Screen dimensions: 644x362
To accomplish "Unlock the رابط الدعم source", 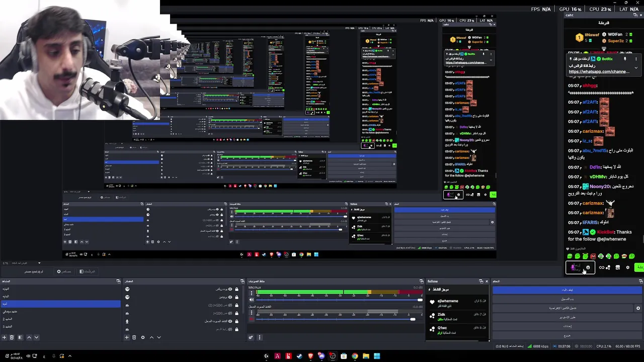I will tap(237, 329).
